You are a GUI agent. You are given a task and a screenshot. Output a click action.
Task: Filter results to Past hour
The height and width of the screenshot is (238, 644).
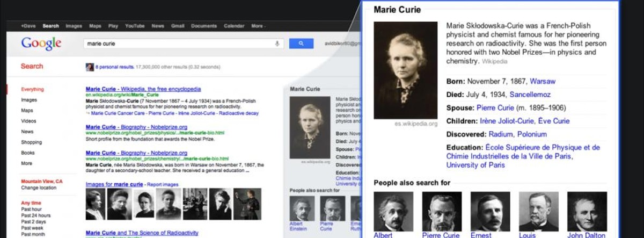tap(31, 210)
